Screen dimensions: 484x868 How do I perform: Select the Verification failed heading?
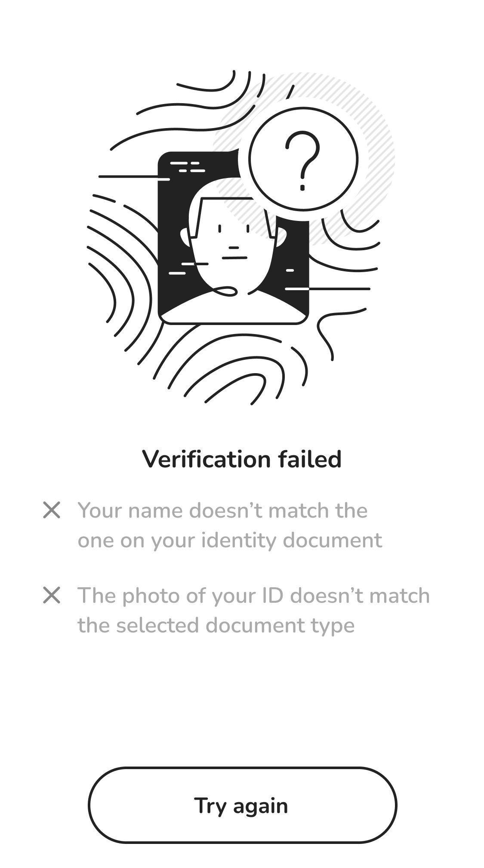point(242,459)
